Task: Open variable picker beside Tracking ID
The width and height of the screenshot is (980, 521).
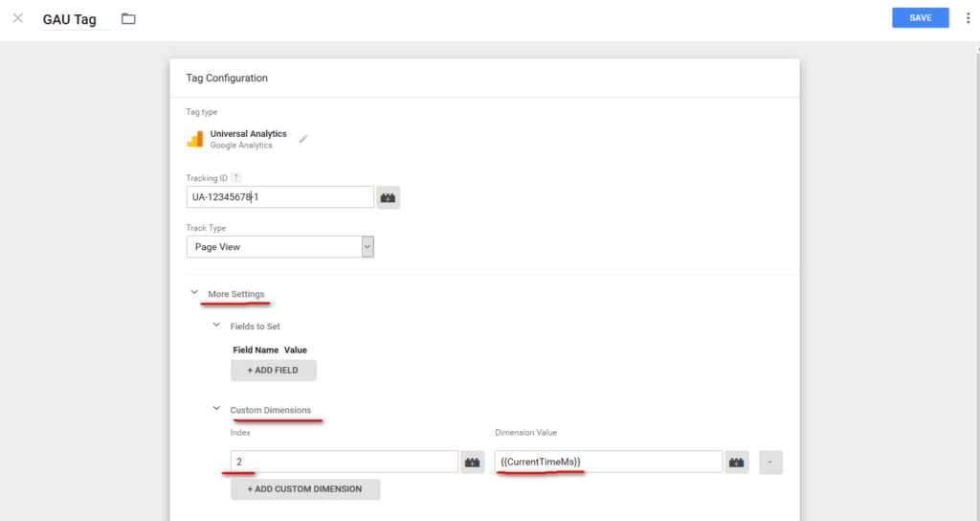Action: [389, 197]
